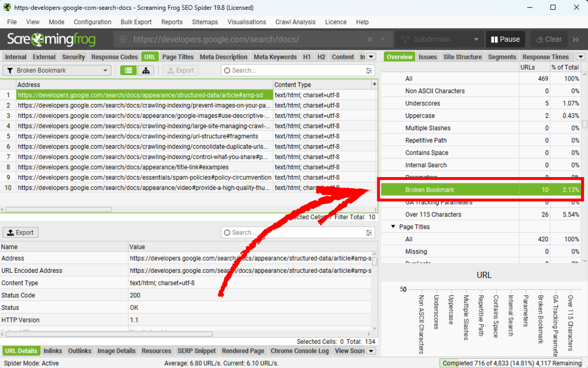
Task: Click the toolbar overflow chevrons icon
Action: coord(576,39)
